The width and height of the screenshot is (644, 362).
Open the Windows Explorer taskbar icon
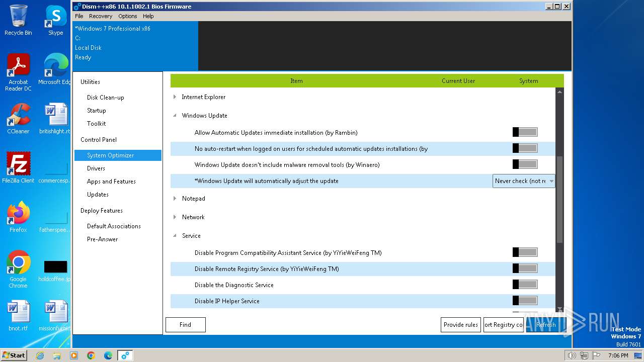57,355
